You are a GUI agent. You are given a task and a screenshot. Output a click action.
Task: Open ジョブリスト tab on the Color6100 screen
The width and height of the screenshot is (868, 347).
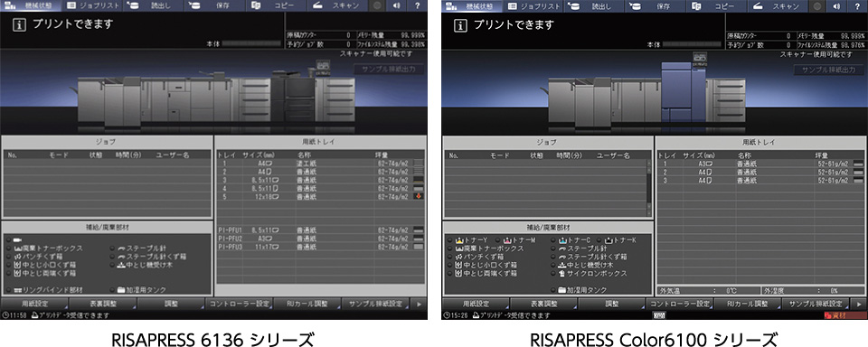(533, 6)
